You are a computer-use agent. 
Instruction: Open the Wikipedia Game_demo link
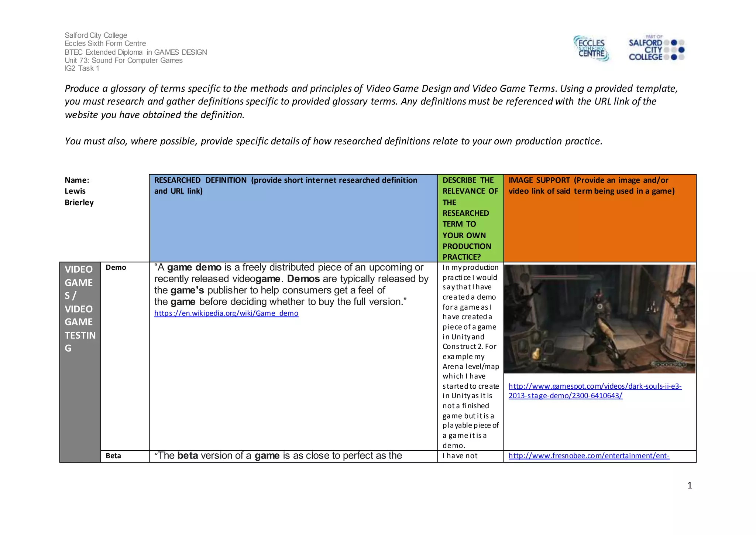tap(226, 313)
